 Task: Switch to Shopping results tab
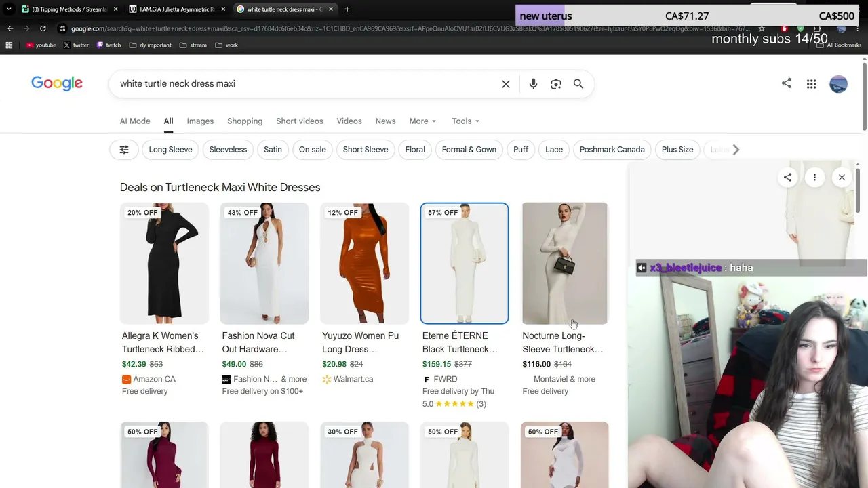tap(245, 121)
